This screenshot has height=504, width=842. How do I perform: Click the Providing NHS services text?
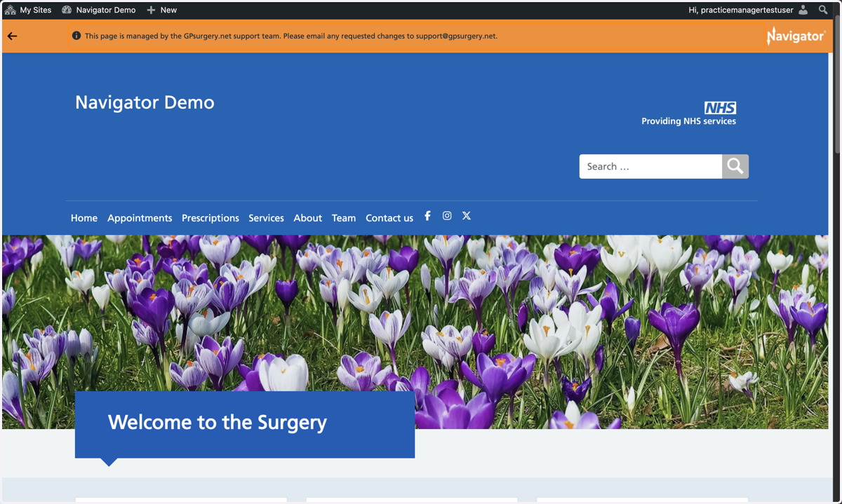(x=688, y=121)
